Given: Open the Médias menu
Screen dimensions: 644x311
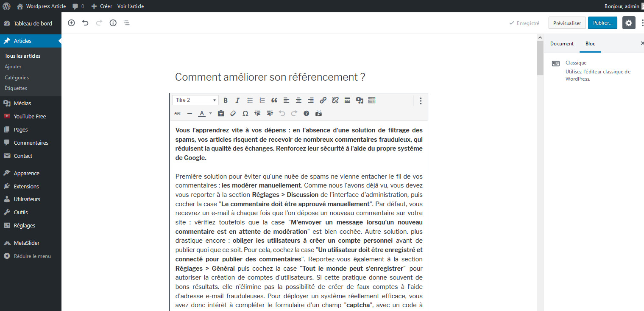Looking at the screenshot, I should point(31,103).
